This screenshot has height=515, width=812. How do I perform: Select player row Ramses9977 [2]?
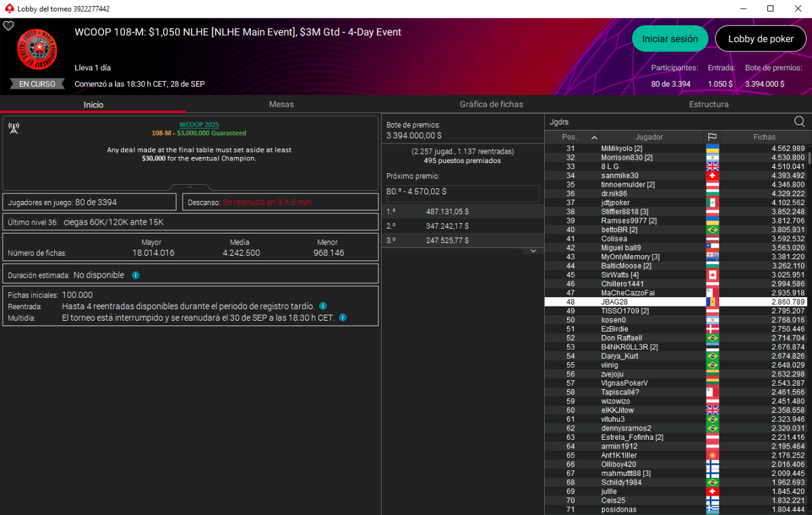click(677, 221)
